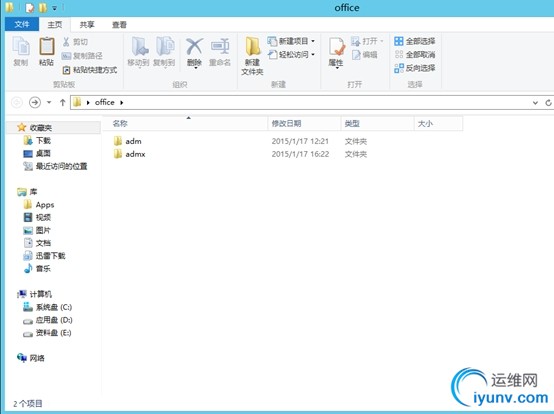Viewport: 554px width, 414px height.
Task: Click Select none (全部取消)
Action: [x=414, y=54]
